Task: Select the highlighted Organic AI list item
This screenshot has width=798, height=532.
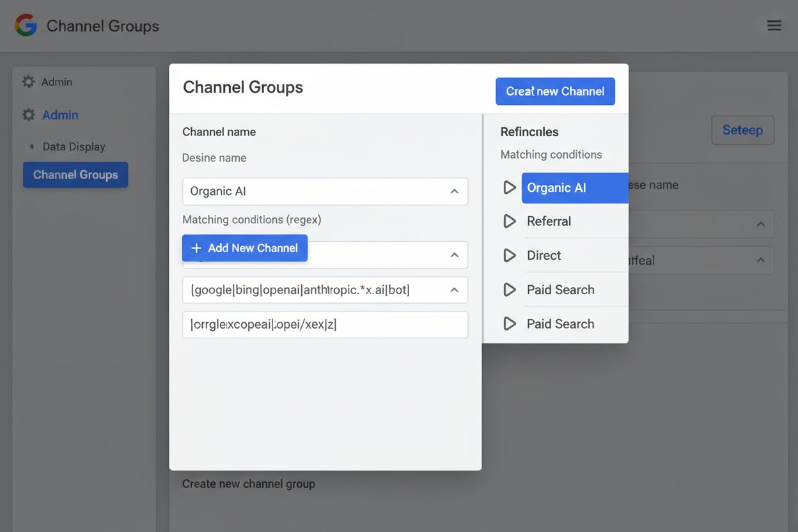Action: pyautogui.click(x=556, y=187)
